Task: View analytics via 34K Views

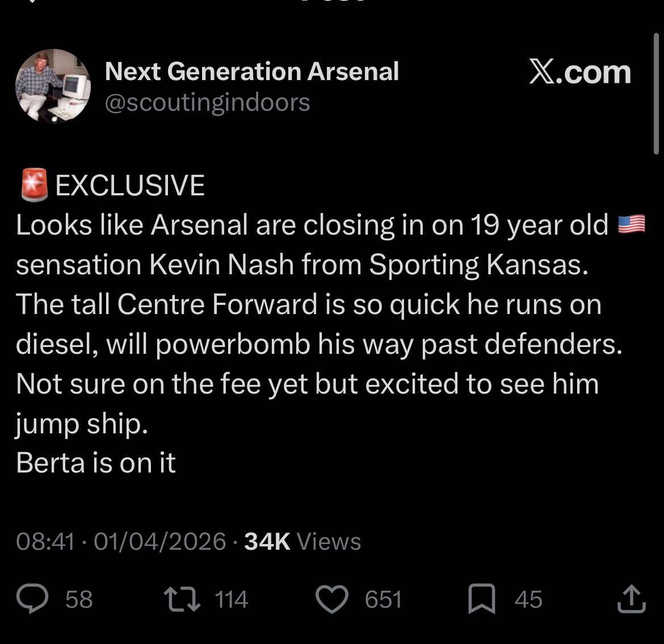Action: click(302, 541)
